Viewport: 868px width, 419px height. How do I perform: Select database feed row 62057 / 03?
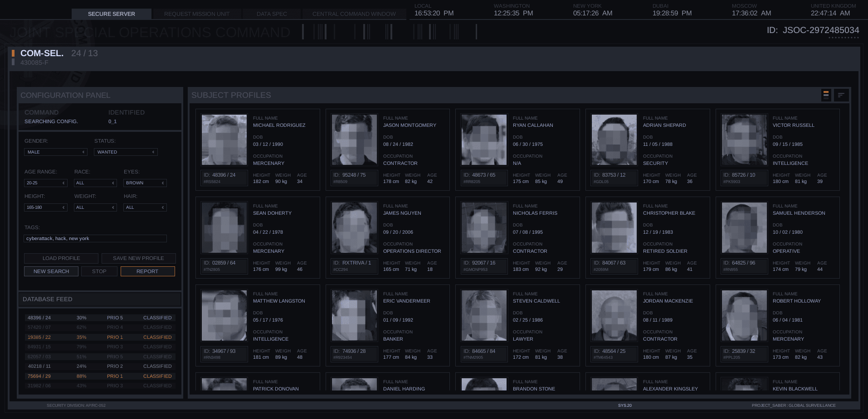point(100,356)
